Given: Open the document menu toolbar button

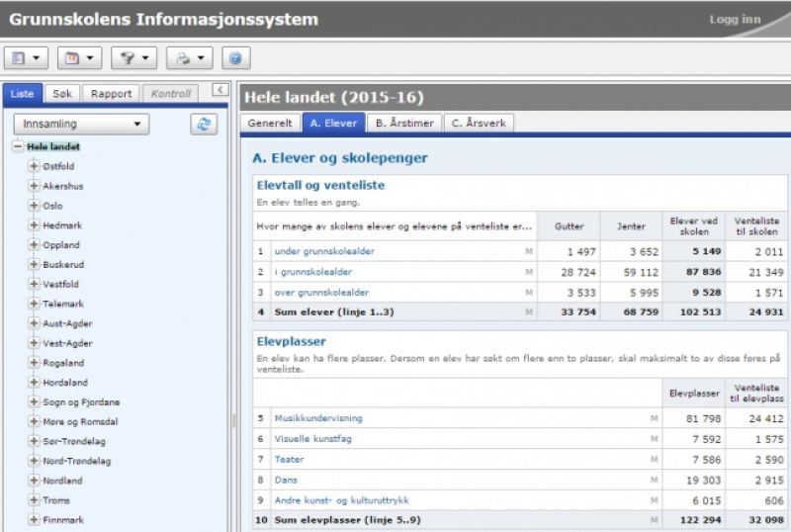Looking at the screenshot, I should 27,58.
